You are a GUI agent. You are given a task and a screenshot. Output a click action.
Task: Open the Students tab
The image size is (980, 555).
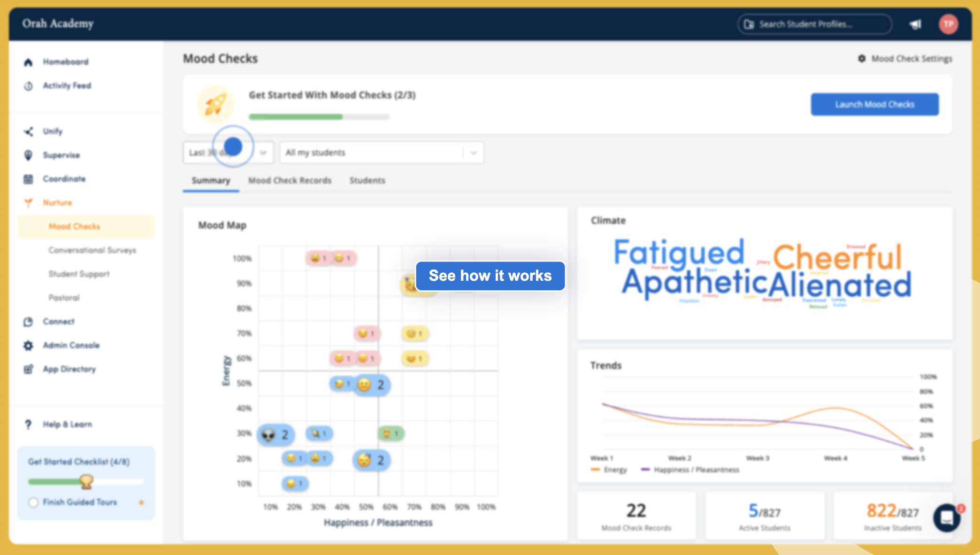367,180
